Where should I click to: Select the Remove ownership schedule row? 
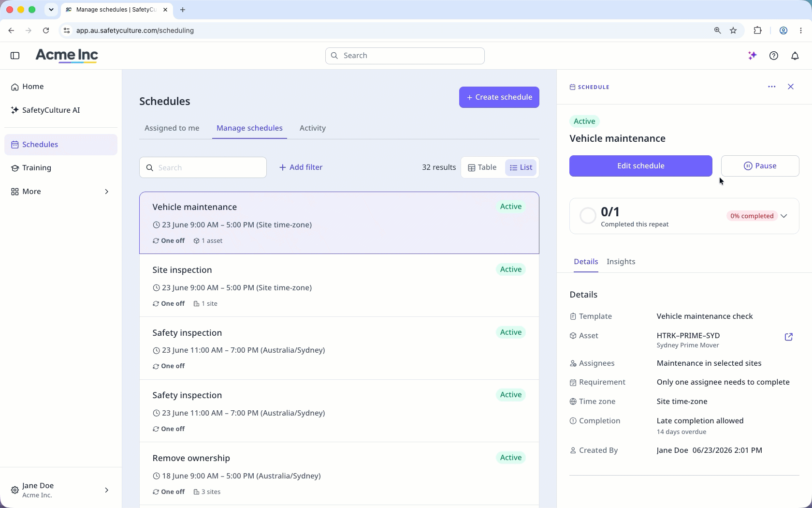[339, 474]
